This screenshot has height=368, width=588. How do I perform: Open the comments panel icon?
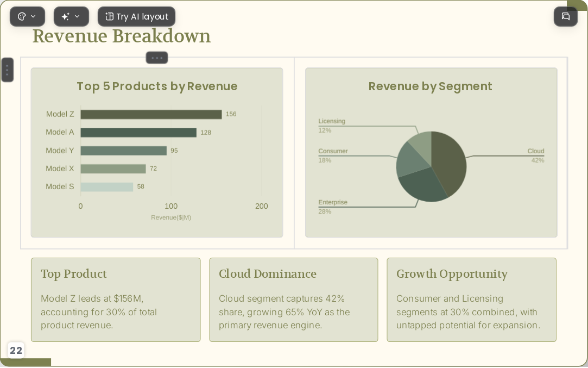[566, 16]
